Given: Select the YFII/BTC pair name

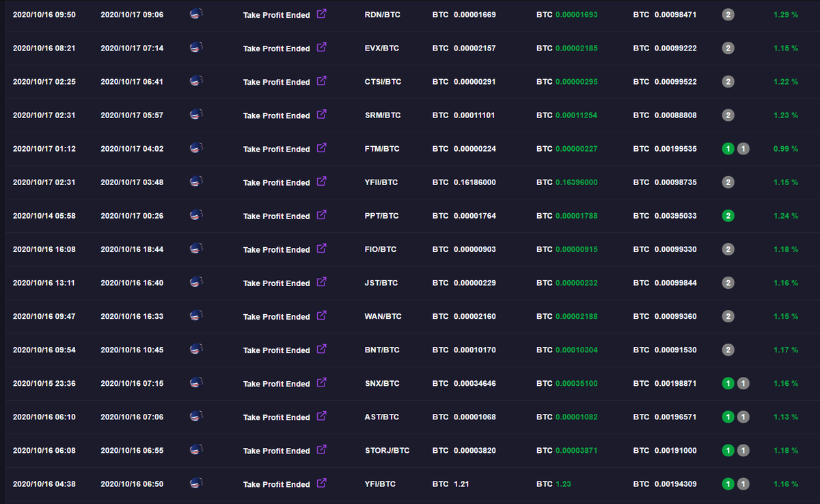Looking at the screenshot, I should (381, 182).
